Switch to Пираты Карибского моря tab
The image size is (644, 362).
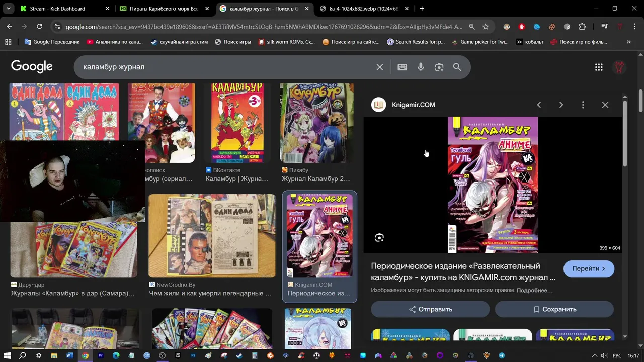click(165, 9)
